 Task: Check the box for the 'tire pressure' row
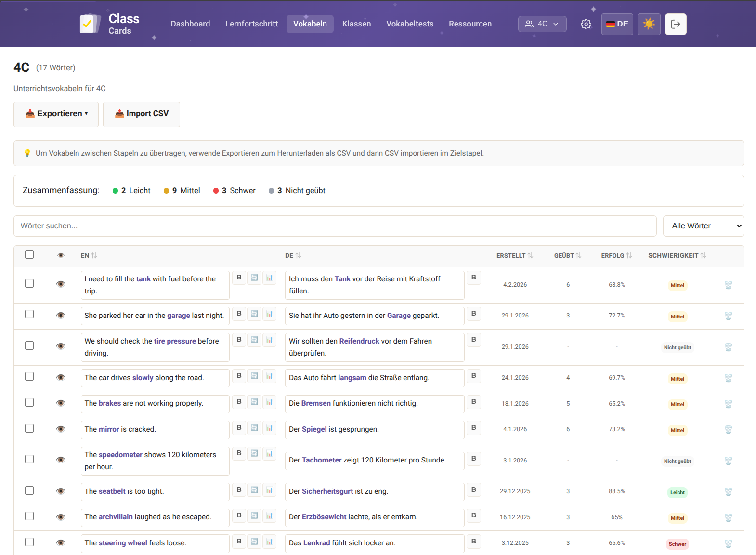click(x=29, y=346)
